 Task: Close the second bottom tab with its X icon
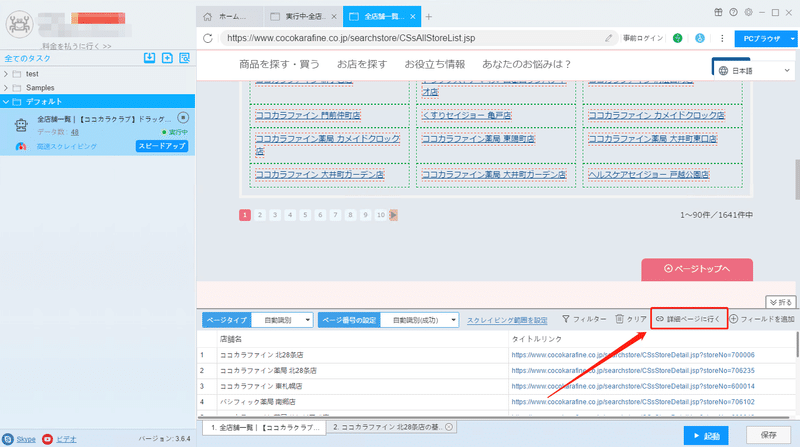449,427
